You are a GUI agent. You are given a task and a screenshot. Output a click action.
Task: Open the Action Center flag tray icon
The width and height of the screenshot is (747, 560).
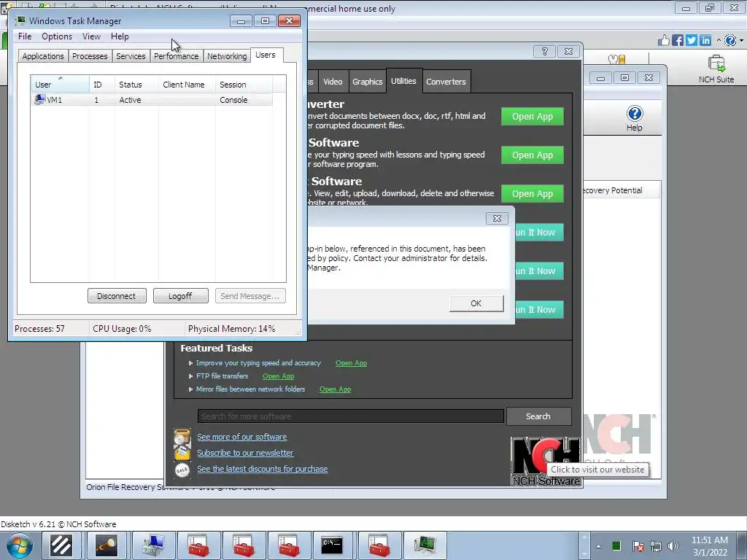pyautogui.click(x=638, y=546)
